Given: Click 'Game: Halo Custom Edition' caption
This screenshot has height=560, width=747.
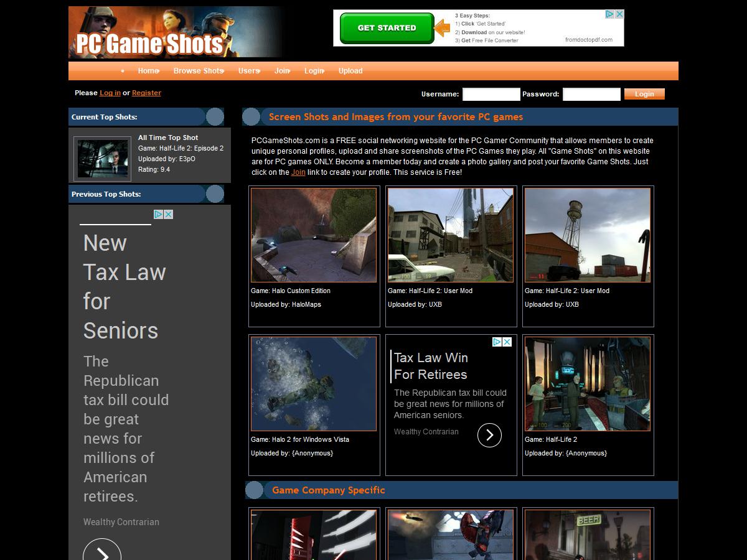Looking at the screenshot, I should [291, 291].
